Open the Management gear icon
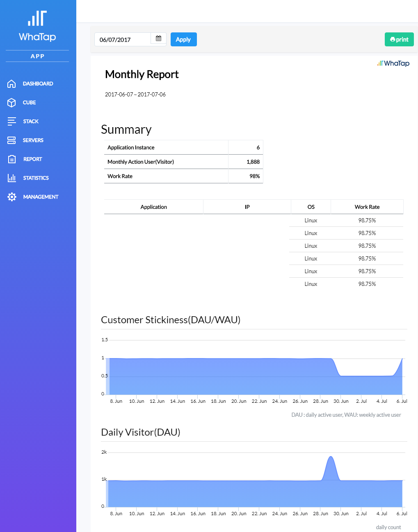Screen dimensions: 418x532 11,197
